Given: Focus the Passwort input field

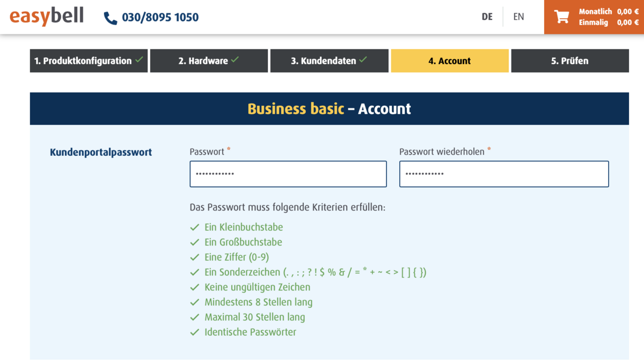Looking at the screenshot, I should click(288, 174).
